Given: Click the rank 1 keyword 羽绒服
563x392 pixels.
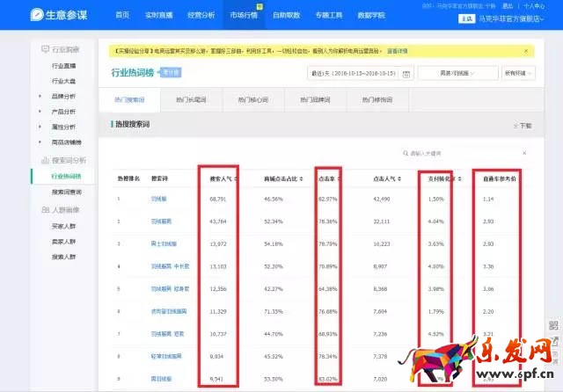Looking at the screenshot, I should click(158, 199).
